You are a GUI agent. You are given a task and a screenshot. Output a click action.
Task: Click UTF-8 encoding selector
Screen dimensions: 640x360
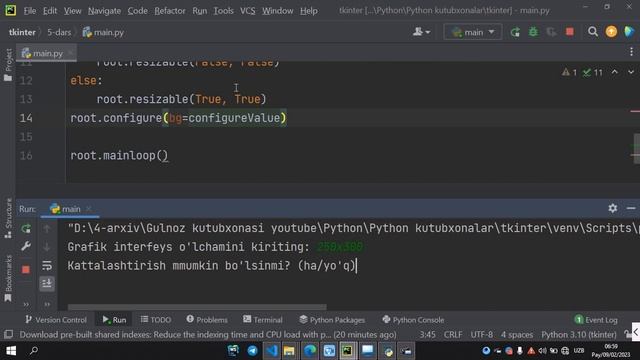[x=482, y=335]
